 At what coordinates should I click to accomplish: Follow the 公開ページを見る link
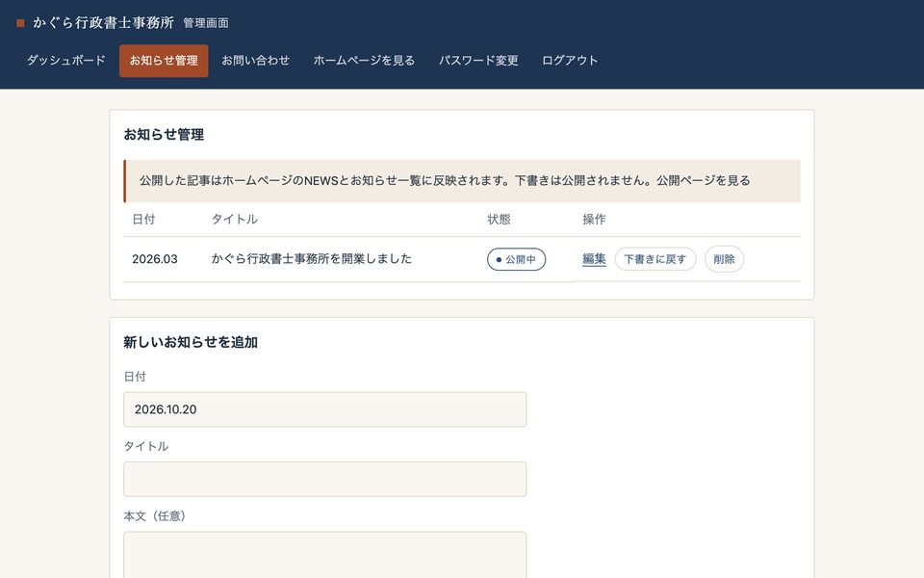(703, 180)
